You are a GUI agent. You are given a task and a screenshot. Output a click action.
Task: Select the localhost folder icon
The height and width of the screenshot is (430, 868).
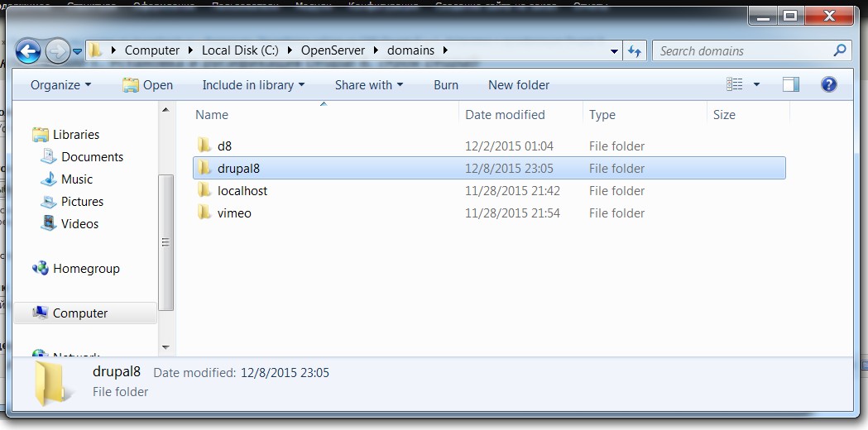pos(204,190)
